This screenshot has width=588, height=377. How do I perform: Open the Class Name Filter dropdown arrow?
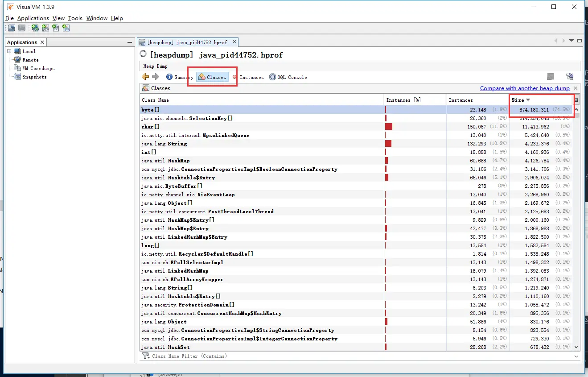click(576, 356)
